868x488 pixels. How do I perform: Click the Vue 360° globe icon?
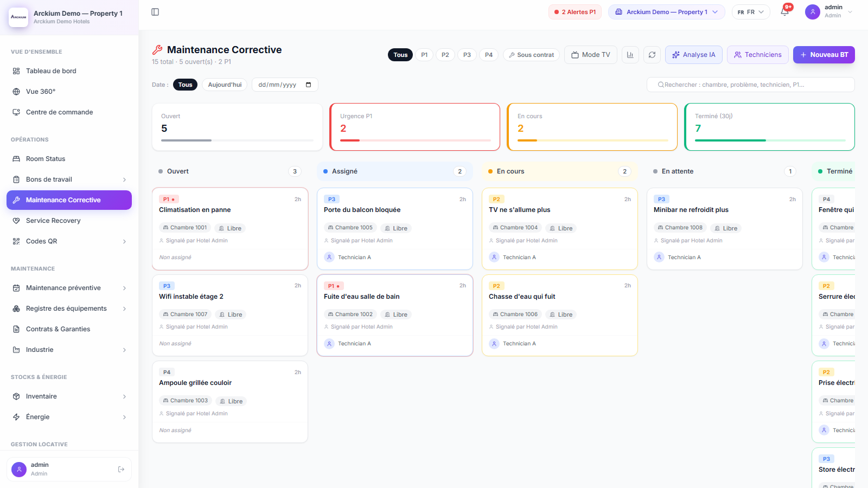[x=16, y=92]
